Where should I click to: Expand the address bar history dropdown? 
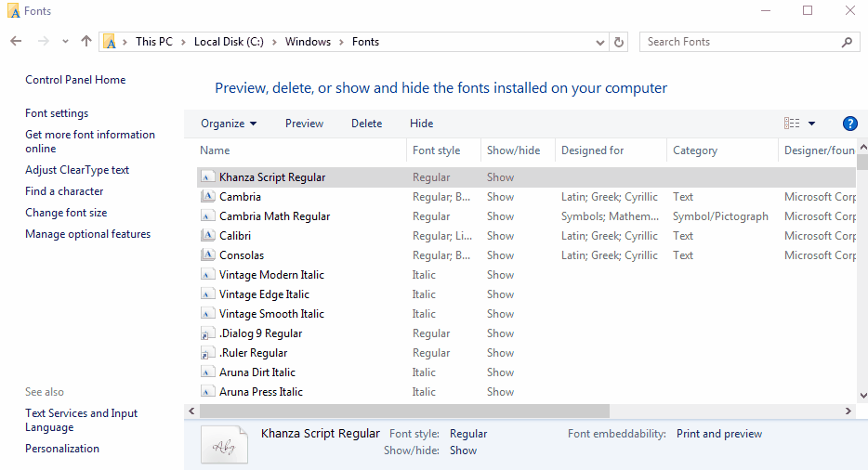pos(599,43)
